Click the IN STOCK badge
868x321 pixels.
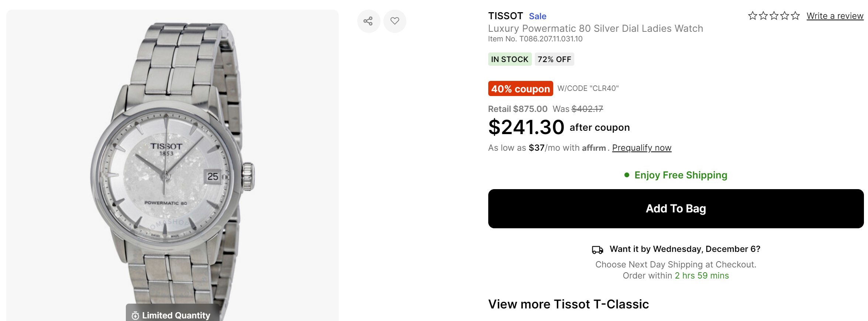click(x=510, y=59)
